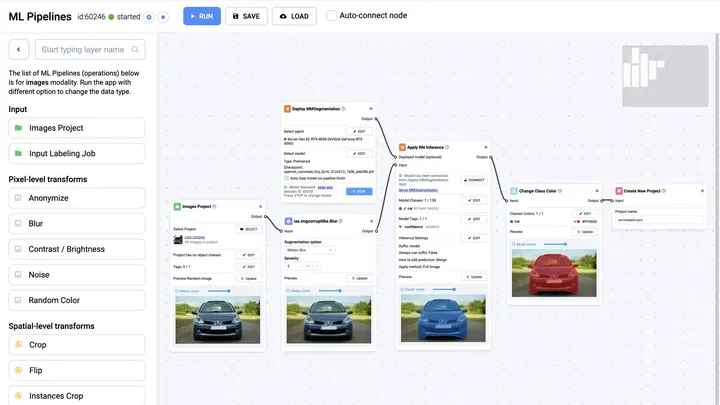Open info icon on Deploy MMSegmentation node

click(x=343, y=109)
